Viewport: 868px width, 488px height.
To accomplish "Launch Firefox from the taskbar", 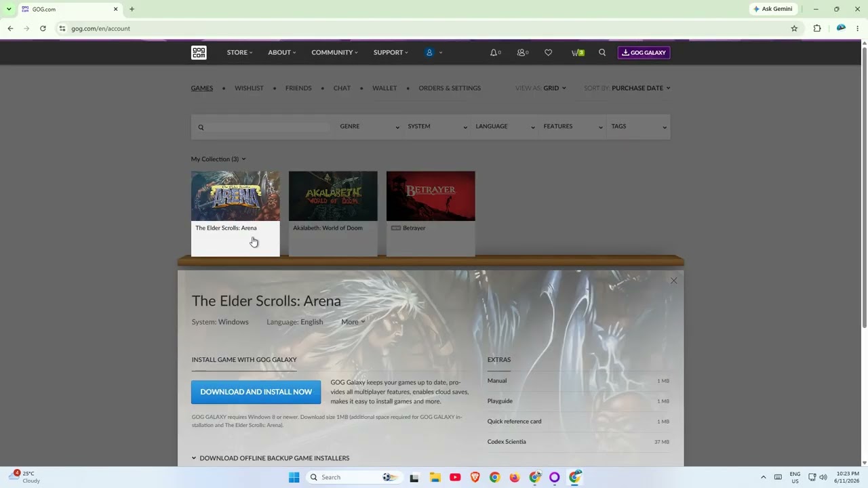I will click(515, 477).
